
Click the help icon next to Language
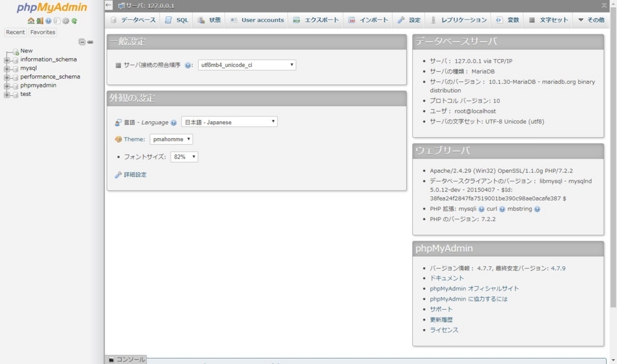(x=174, y=123)
